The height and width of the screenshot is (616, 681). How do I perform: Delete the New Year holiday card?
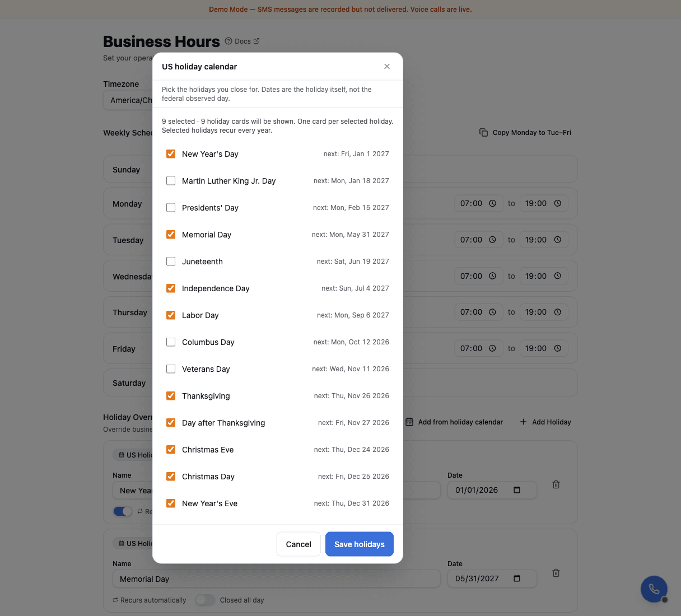(x=556, y=484)
